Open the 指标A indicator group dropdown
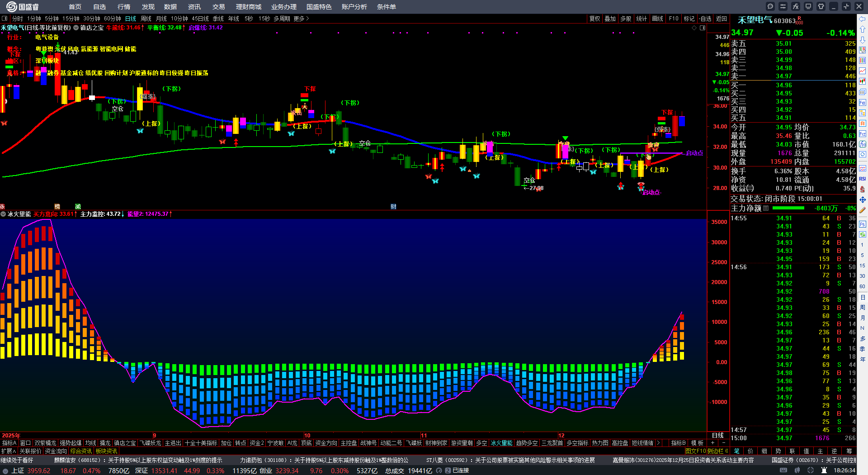 (9, 443)
